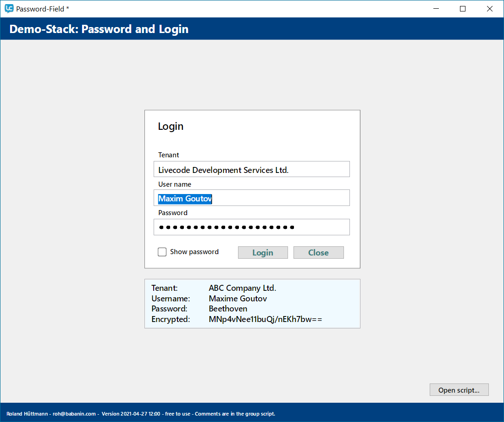Click into the masked Password field
Image resolution: width=504 pixels, height=422 pixels.
point(251,227)
